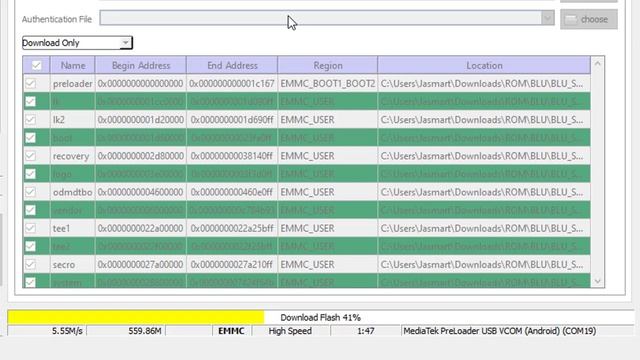This screenshot has height=360, width=640.
Task: Select the 'secro' name cell
Action: [x=73, y=264]
